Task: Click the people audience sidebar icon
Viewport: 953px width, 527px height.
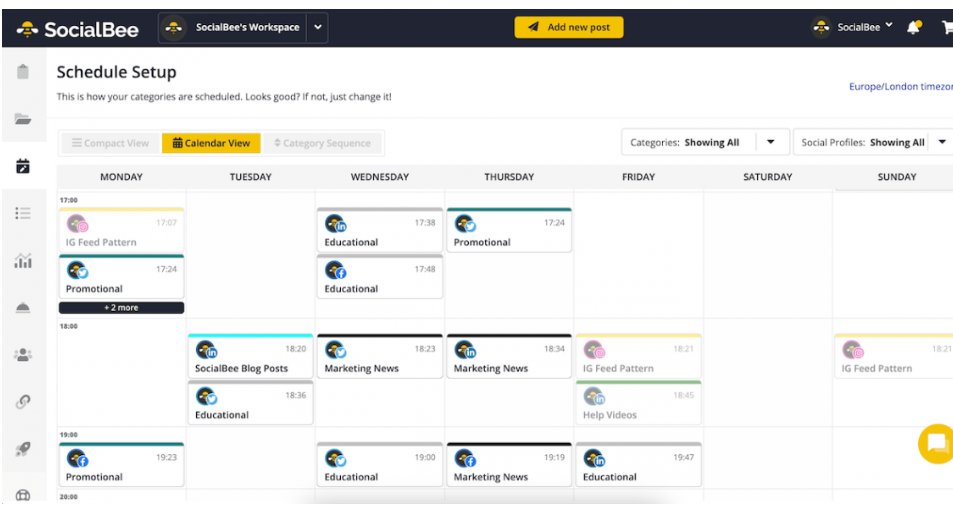Action: (23, 355)
